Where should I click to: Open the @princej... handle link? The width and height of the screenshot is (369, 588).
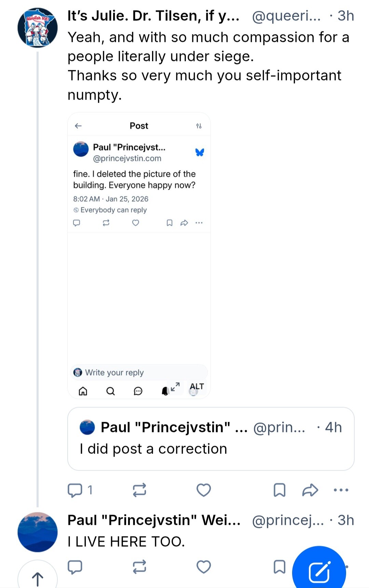tap(288, 520)
